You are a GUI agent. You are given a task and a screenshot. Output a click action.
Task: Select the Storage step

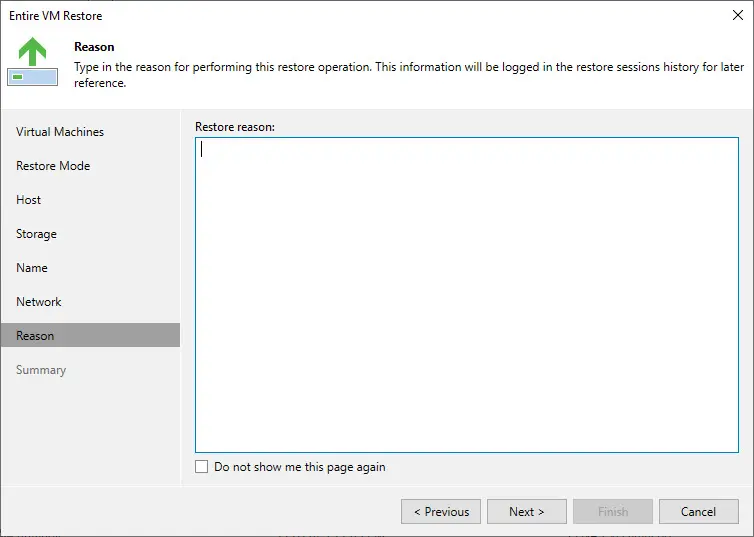tap(36, 234)
